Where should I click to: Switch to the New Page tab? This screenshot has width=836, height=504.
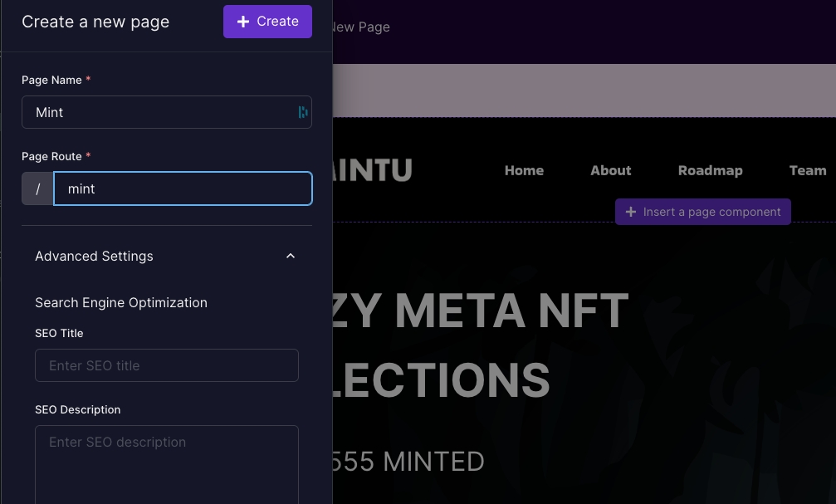[360, 27]
